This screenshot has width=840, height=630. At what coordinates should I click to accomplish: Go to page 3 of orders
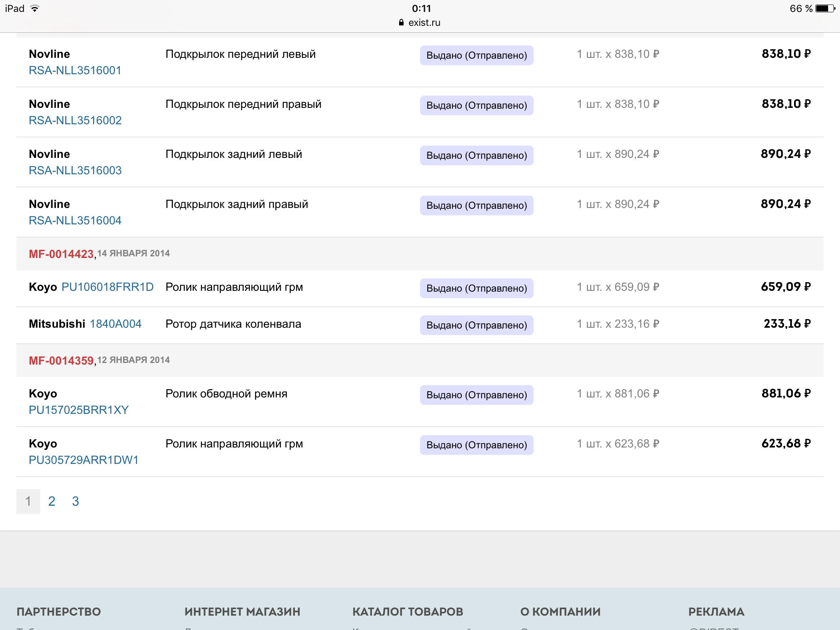[x=75, y=501]
